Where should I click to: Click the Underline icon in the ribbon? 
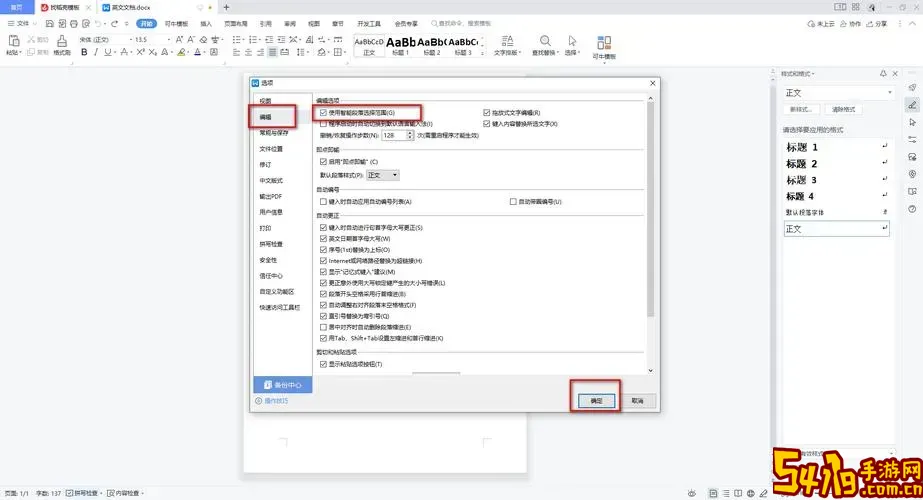point(107,52)
